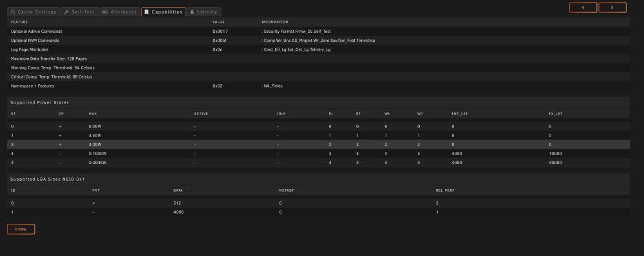Click 'Cmd_Eff_Lg Ext_Get_Lg Telmtry_Lg' information text

(297, 50)
